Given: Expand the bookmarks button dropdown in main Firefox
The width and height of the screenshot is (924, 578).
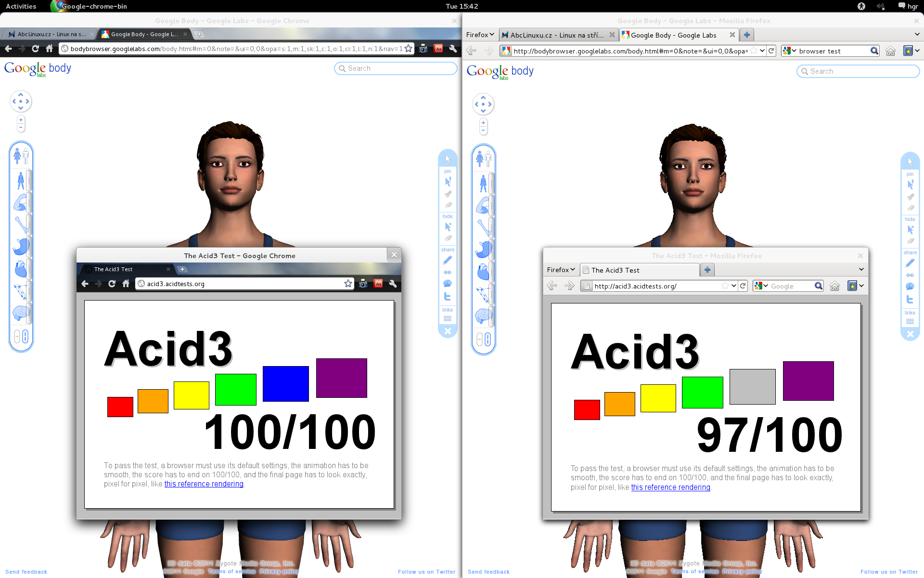Looking at the screenshot, I should pos(917,51).
